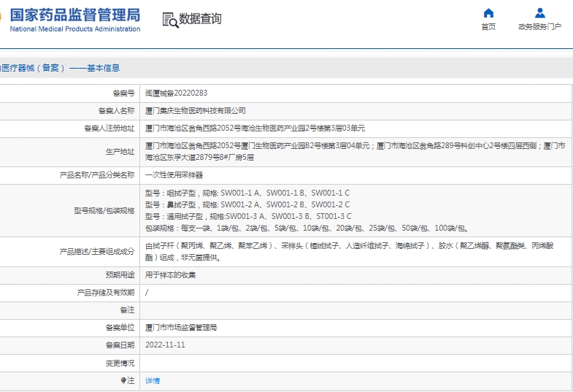
Task: Click the 数据查询 heading text
Action: [x=200, y=19]
